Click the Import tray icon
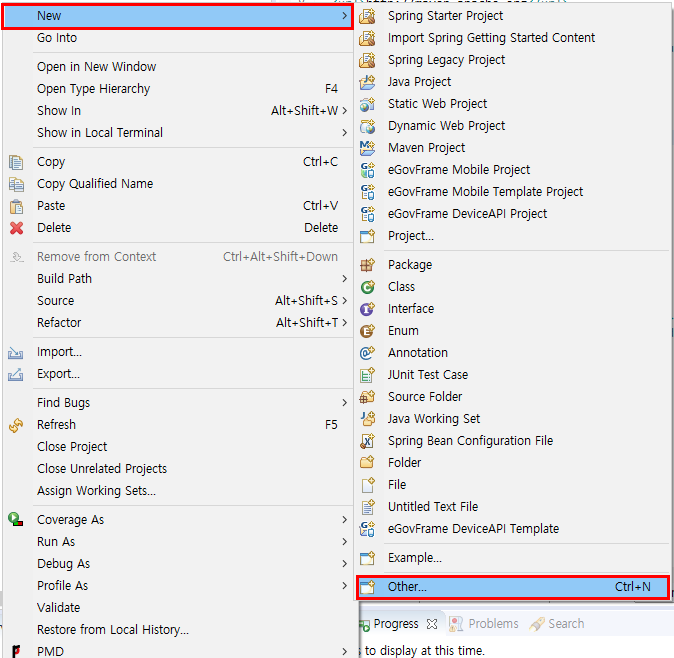Screen dimensions: 674x658 click(x=15, y=353)
